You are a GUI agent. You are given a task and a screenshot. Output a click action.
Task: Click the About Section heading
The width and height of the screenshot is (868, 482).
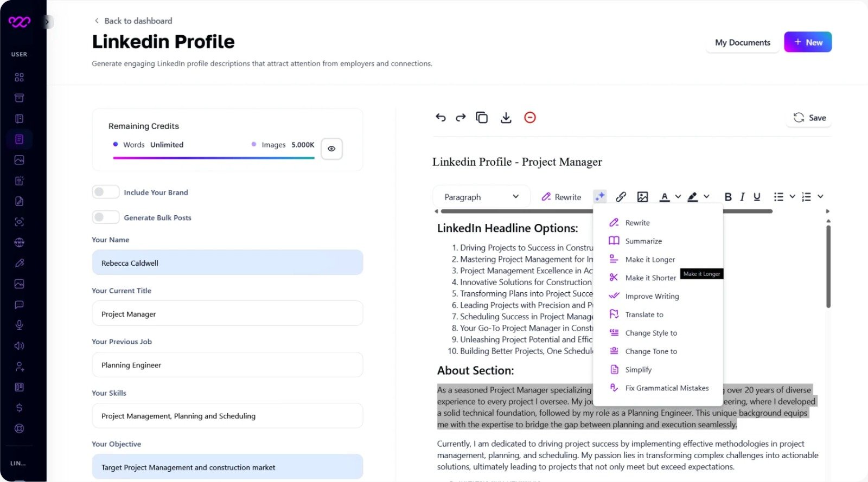click(476, 370)
